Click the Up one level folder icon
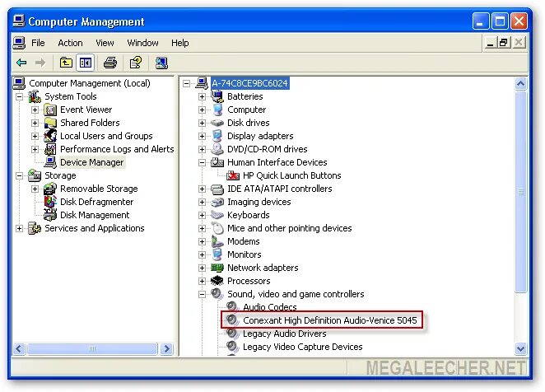 pyautogui.click(x=66, y=63)
